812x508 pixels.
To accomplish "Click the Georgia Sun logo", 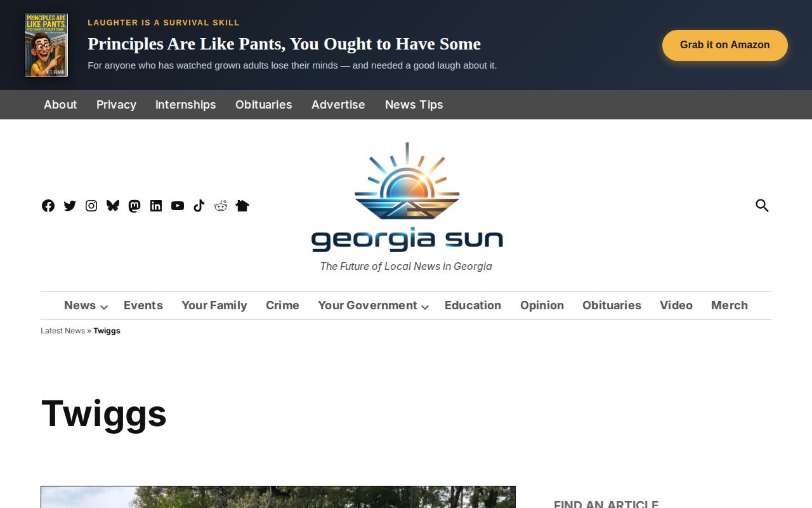I will tap(407, 197).
